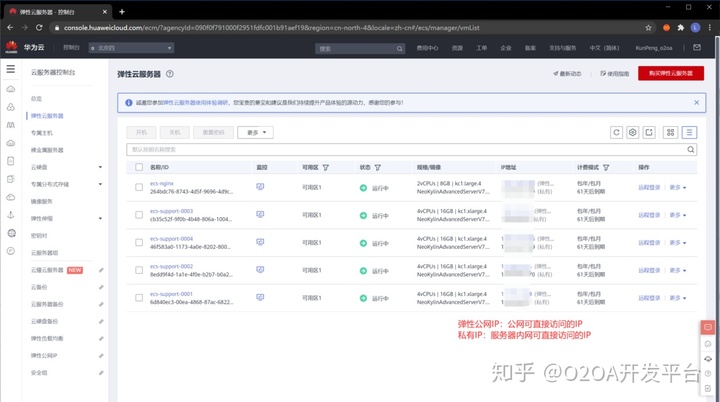Open 支持与服务 in the top navigation

562,48
